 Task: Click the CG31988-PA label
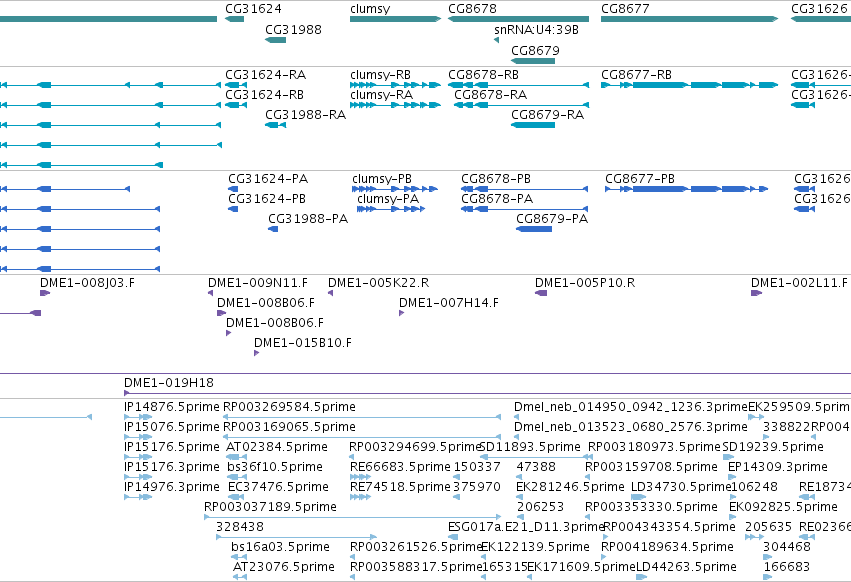point(308,219)
